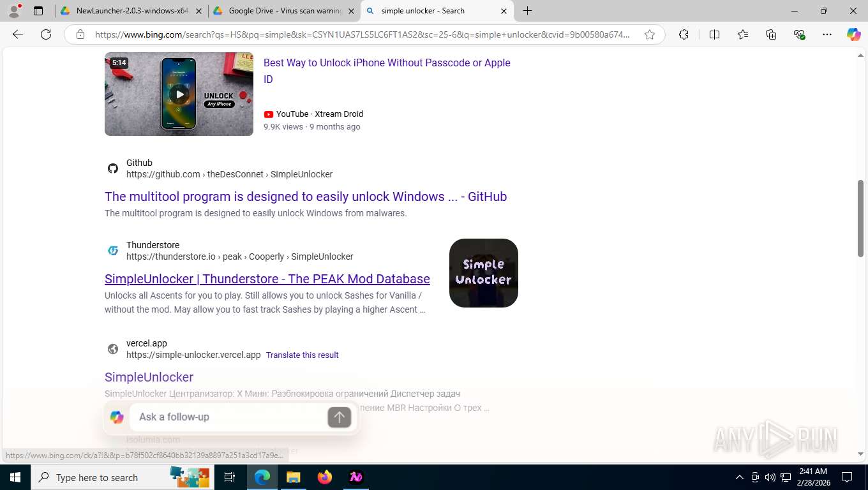Open thunderstore.io peak Cooperly URL
The image size is (868, 490).
click(239, 256)
